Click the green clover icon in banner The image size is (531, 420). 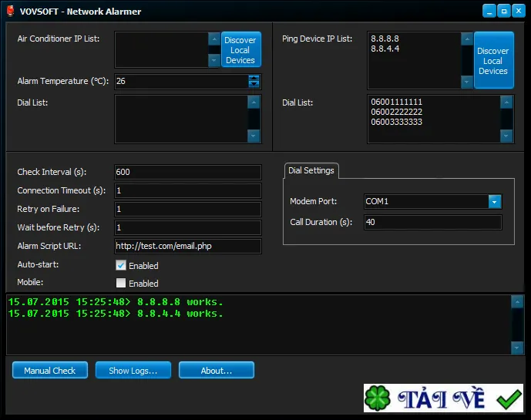[378, 398]
